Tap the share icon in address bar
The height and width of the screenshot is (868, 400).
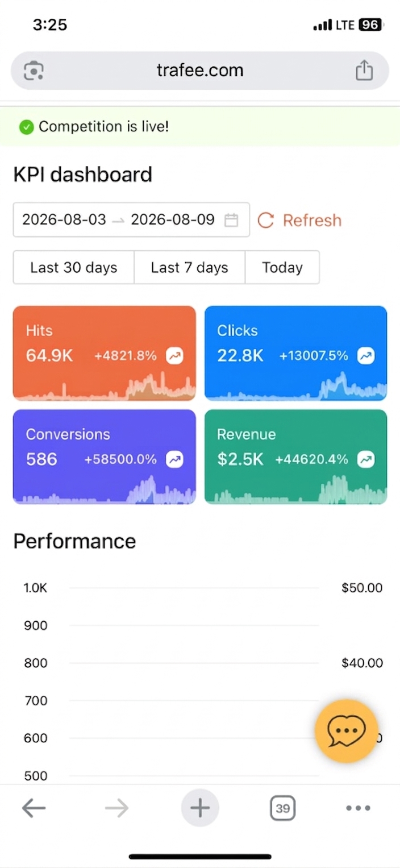364,70
